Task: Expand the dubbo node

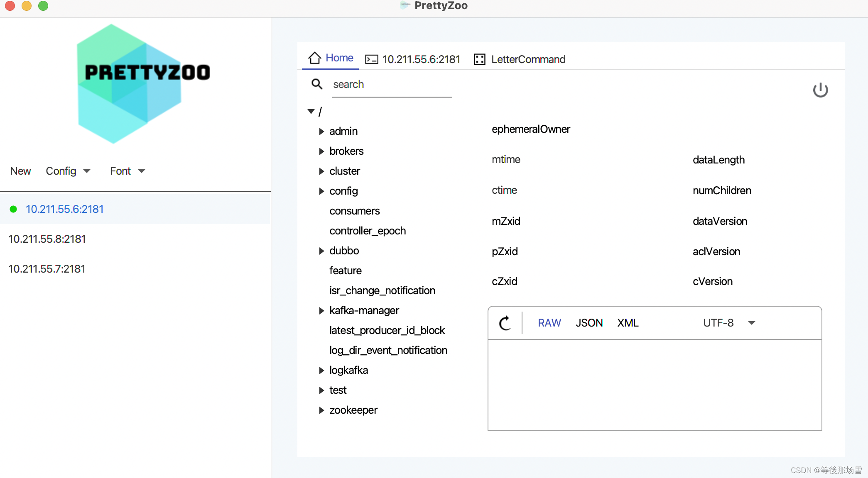Action: tap(321, 251)
